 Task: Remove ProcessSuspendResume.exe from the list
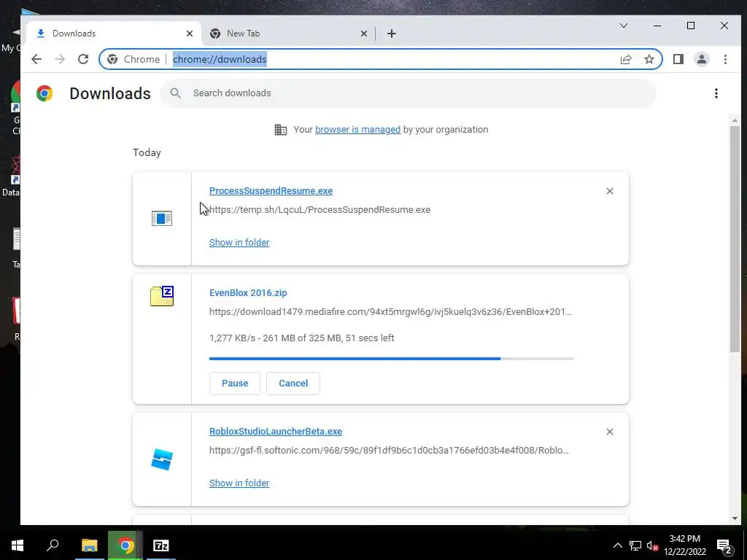(609, 191)
